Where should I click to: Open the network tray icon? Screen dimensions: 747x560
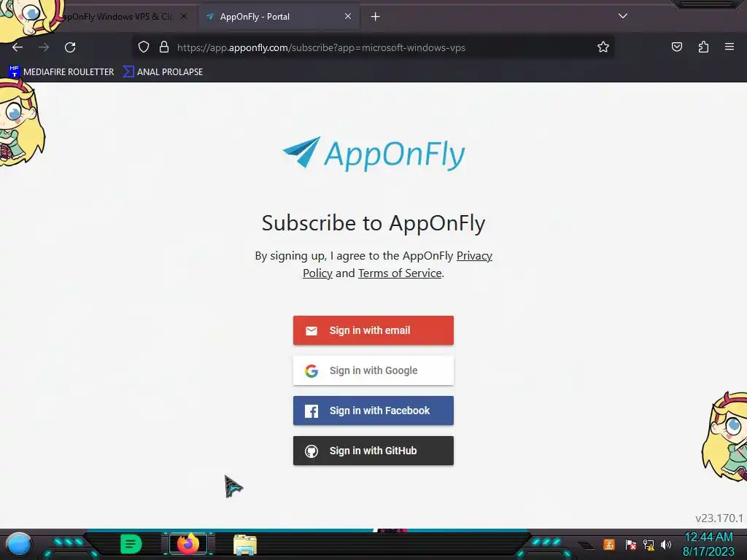click(x=649, y=544)
